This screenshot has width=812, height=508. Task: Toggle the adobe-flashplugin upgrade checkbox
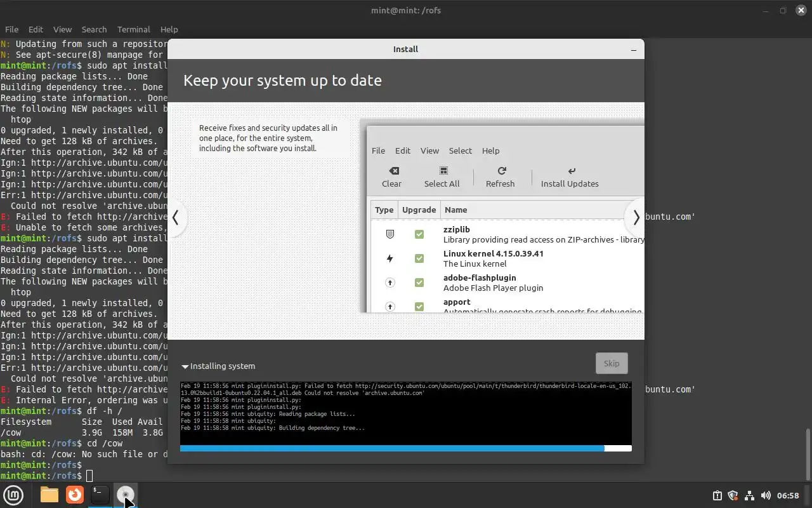coord(419,283)
